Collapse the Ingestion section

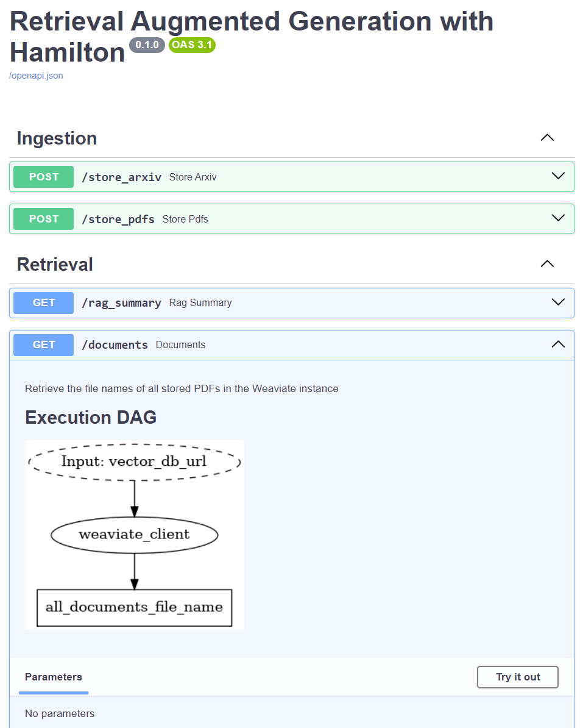546,138
